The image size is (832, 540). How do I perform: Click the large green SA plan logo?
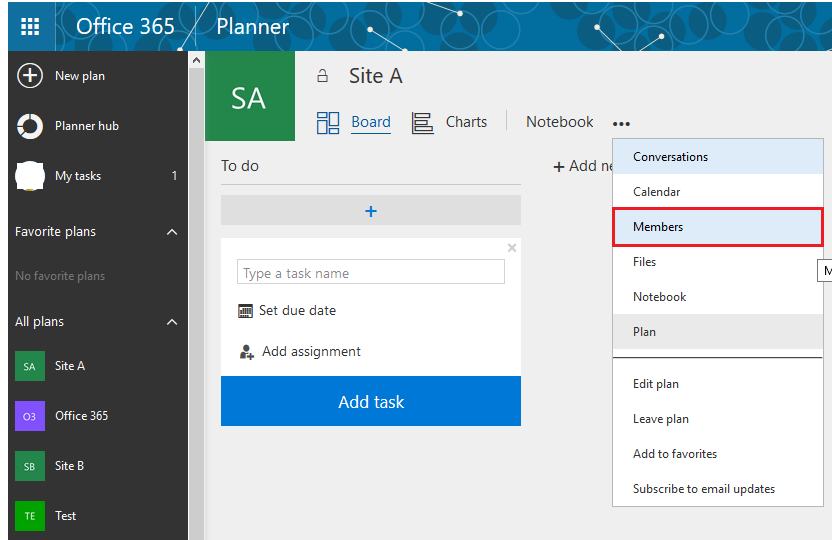(x=250, y=96)
